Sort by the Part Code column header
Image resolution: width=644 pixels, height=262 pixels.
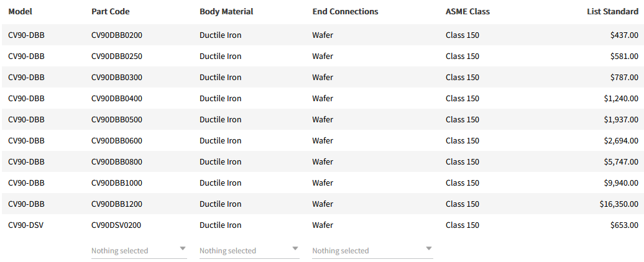(x=111, y=12)
